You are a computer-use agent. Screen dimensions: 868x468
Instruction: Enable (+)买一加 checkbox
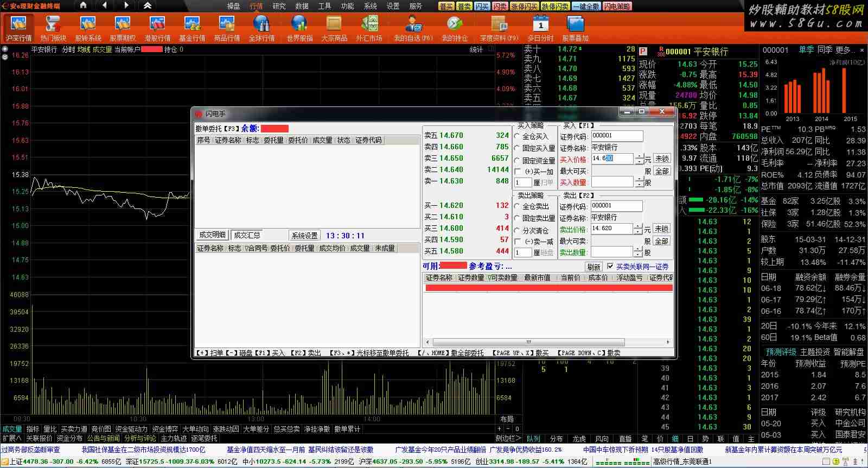pos(518,172)
